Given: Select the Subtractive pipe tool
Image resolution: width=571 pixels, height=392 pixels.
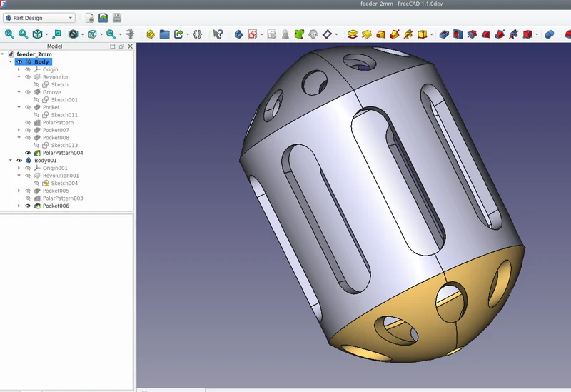Looking at the screenshot, I should tap(500, 34).
